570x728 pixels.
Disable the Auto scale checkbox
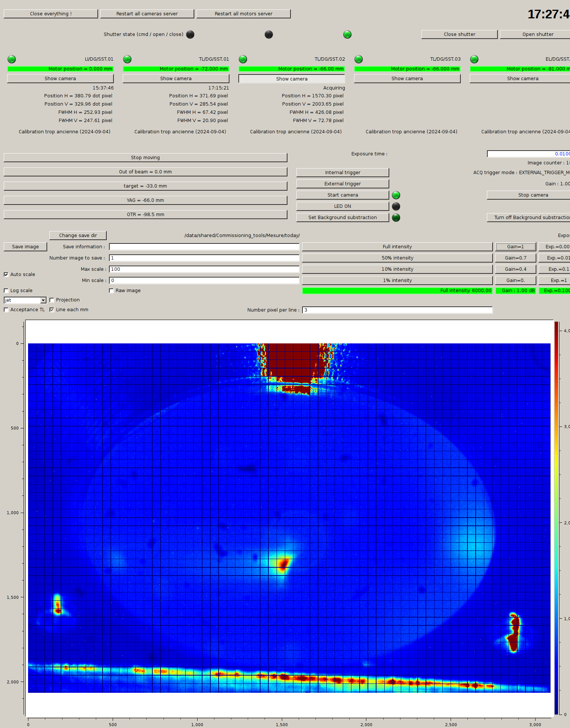6,274
